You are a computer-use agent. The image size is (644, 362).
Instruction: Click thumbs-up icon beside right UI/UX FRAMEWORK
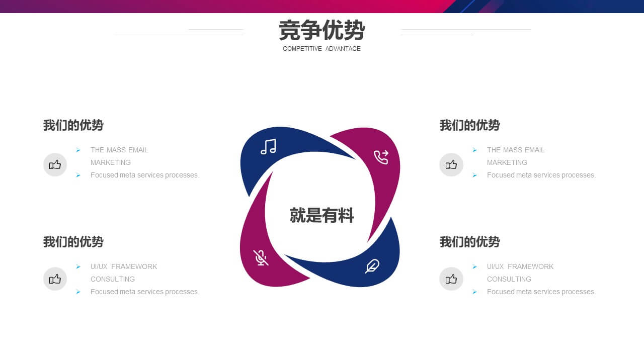[451, 279]
